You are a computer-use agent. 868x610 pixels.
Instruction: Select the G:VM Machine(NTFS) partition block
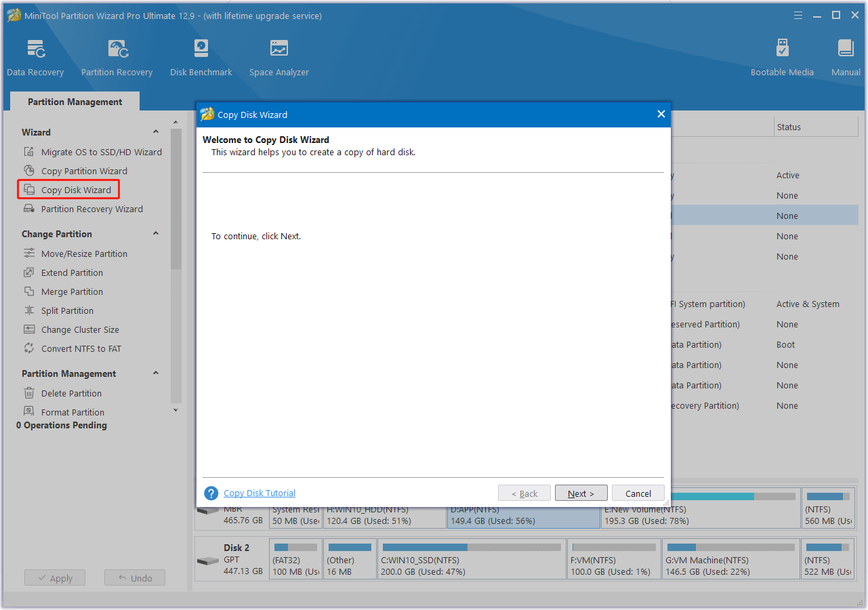pos(730,558)
